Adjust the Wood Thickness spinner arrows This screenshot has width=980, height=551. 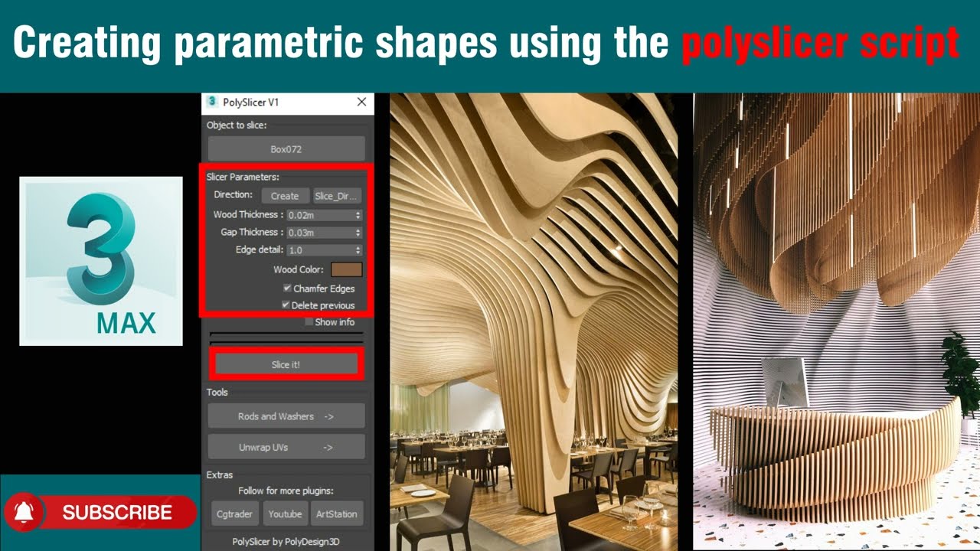(358, 215)
